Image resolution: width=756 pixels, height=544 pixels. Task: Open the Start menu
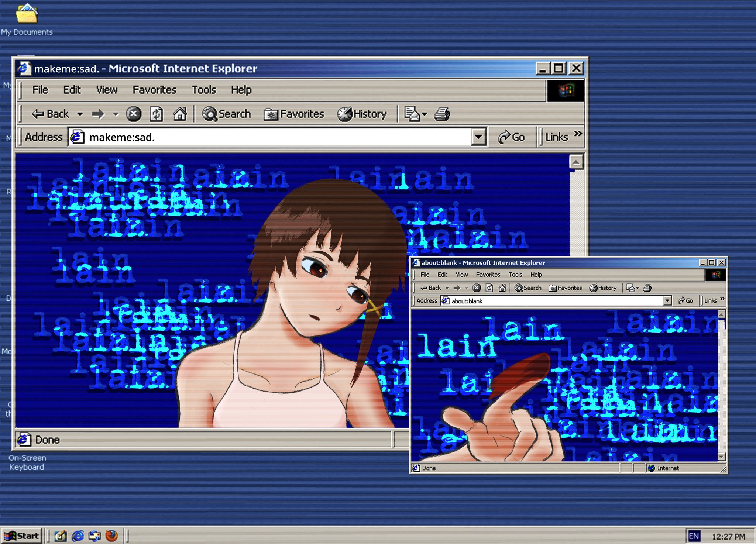(x=22, y=536)
